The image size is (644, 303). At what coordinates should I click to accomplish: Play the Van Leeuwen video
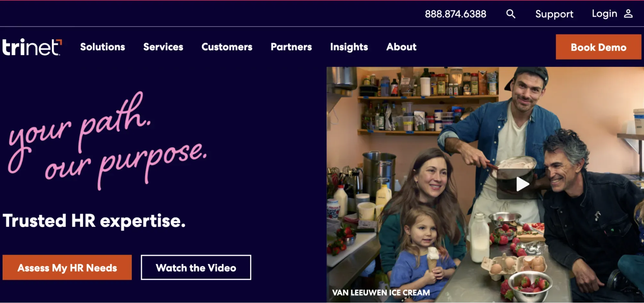pos(521,184)
